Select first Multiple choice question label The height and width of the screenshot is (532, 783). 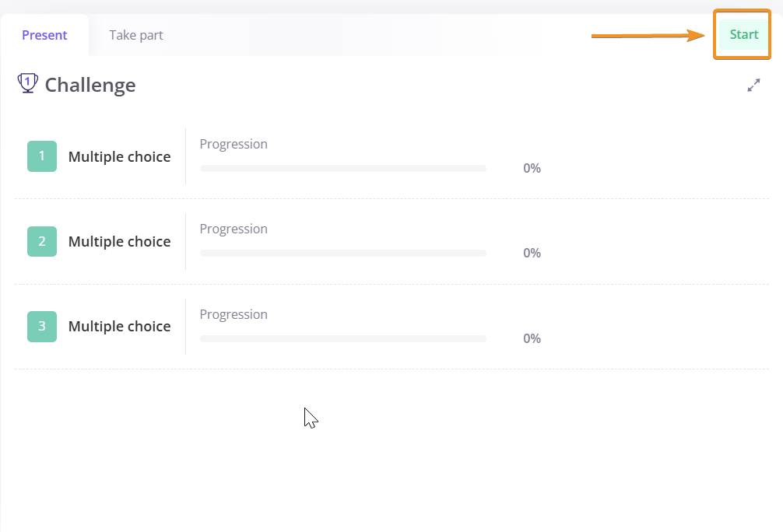(x=119, y=156)
